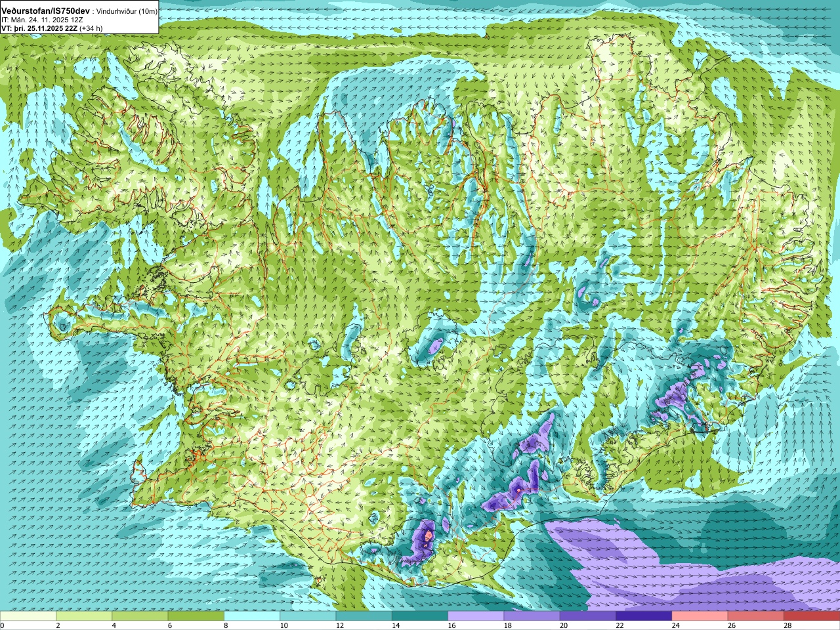Click the Vindurhviður (10m) label

(127, 12)
